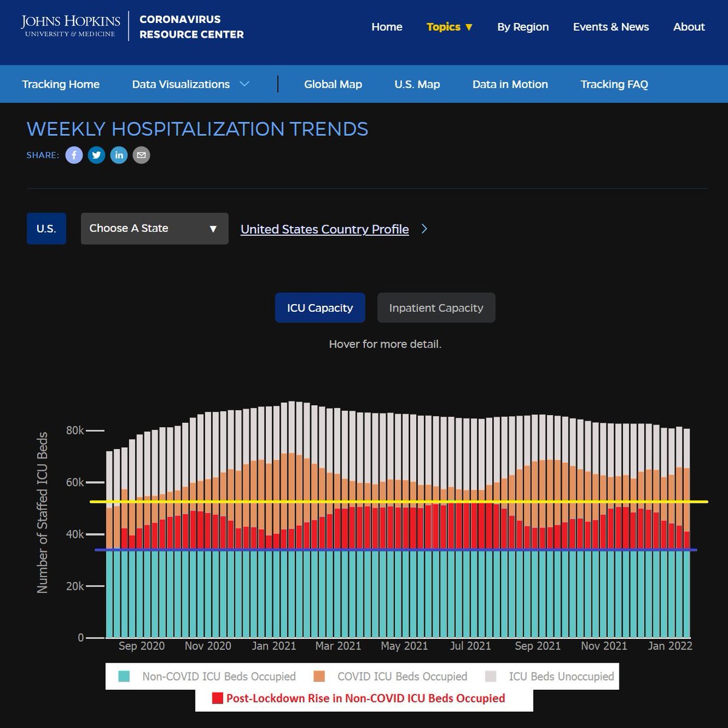
Task: Open the Choose A State dropdown
Action: (155, 229)
